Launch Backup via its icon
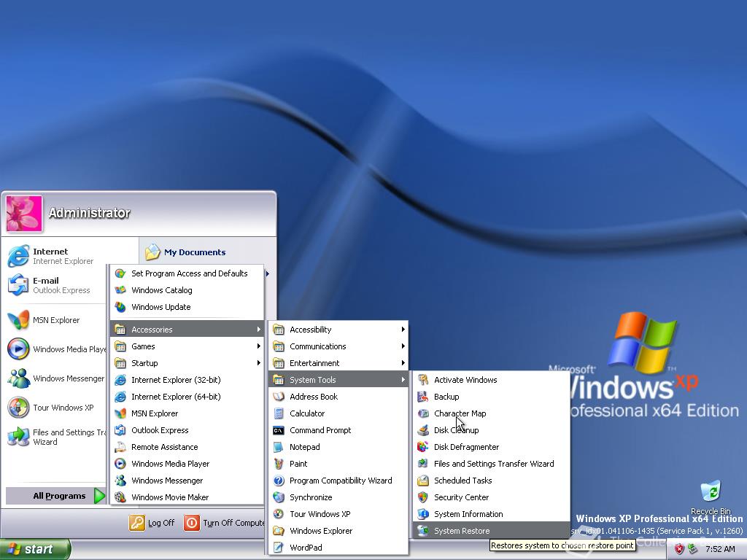 click(x=422, y=396)
